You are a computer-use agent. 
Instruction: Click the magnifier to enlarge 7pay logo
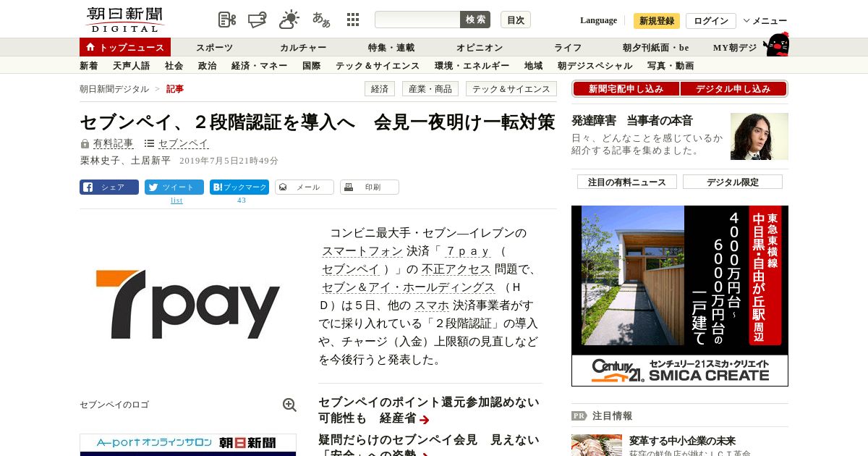point(289,405)
